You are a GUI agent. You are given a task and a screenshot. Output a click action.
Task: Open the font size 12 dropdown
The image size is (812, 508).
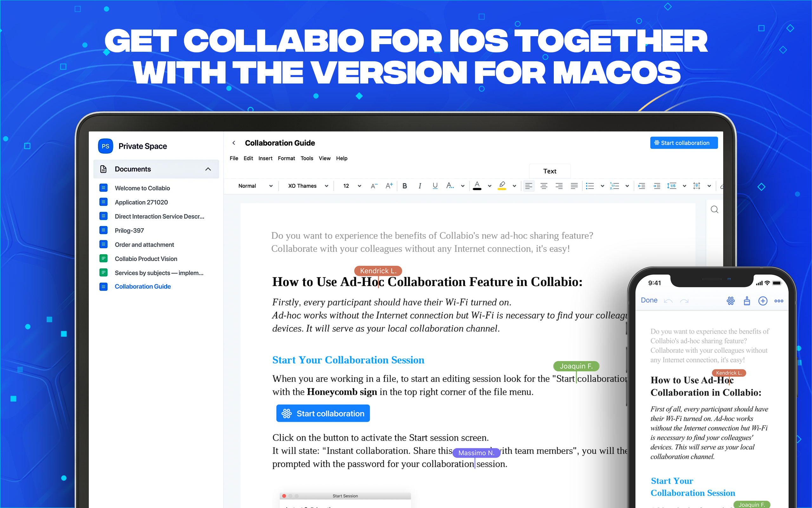click(352, 186)
